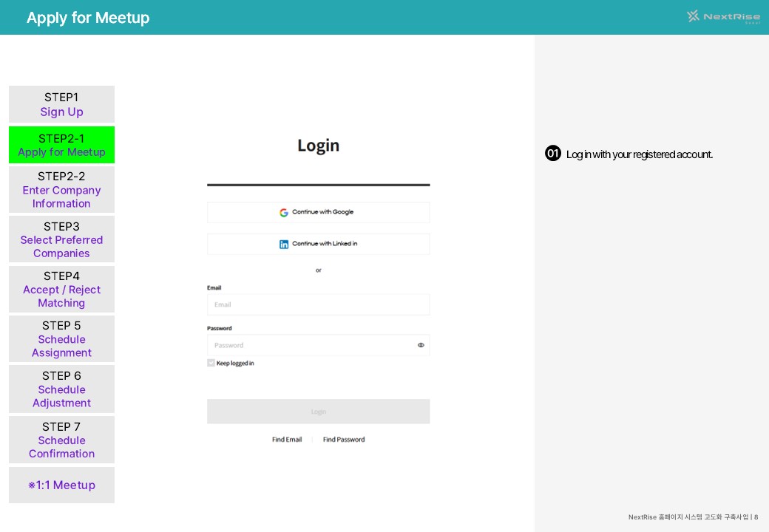Go to STEP2-2 Enter Company Information

coord(62,190)
